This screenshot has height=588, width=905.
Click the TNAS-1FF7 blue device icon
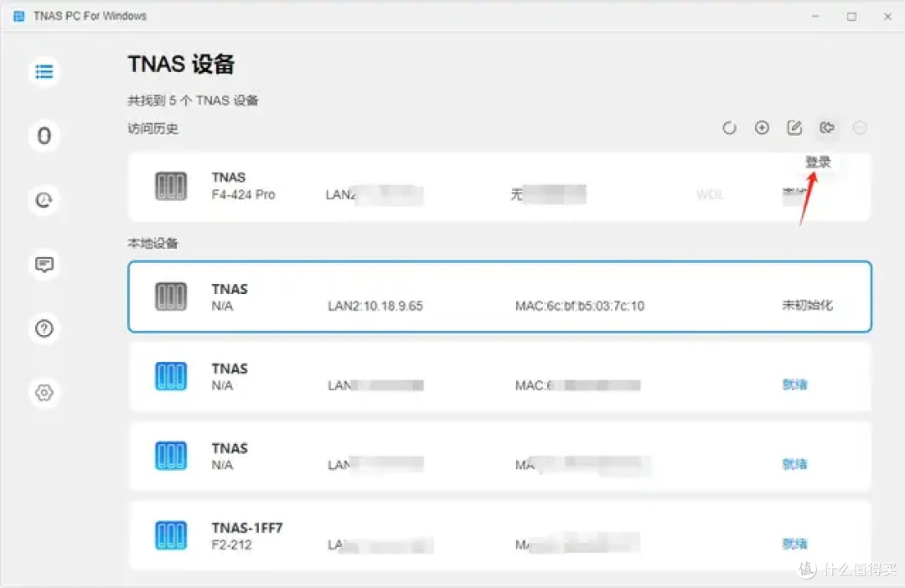[x=171, y=535]
